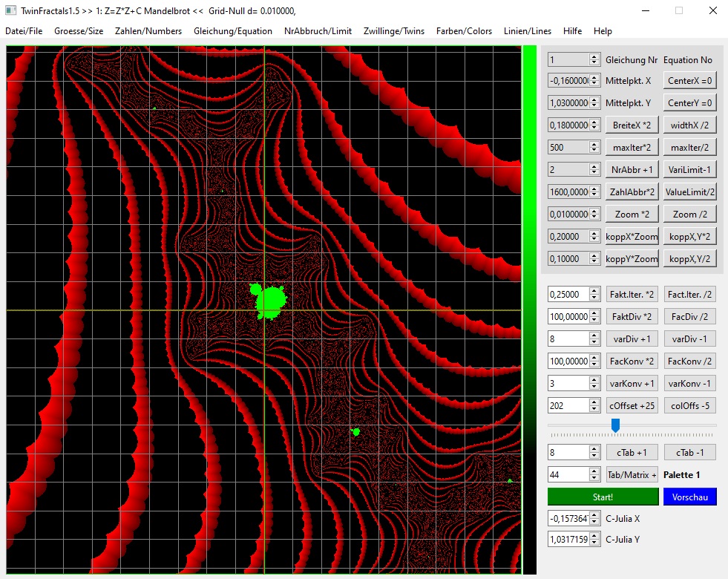Open the Linien/Lines menu
Image resolution: width=728 pixels, height=579 pixels.
[528, 31]
